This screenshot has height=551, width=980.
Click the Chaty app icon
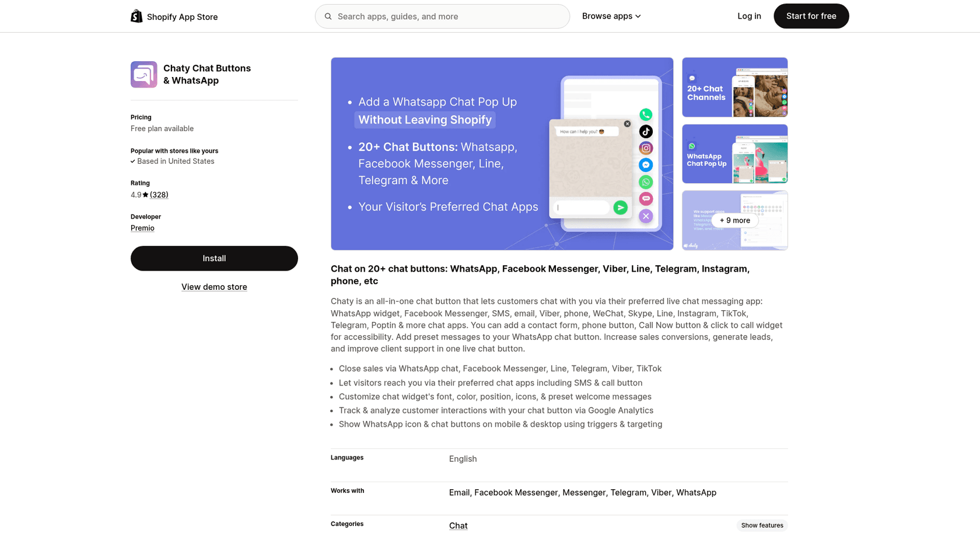click(x=144, y=75)
